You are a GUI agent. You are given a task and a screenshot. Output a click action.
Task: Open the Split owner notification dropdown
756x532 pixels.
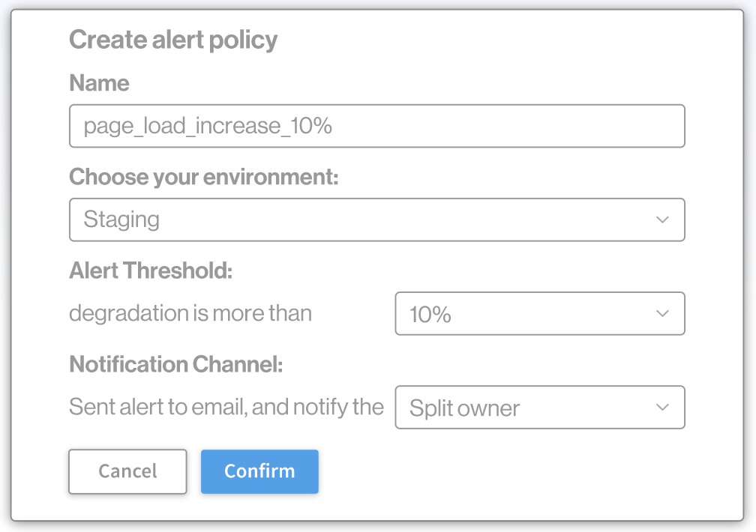click(539, 407)
